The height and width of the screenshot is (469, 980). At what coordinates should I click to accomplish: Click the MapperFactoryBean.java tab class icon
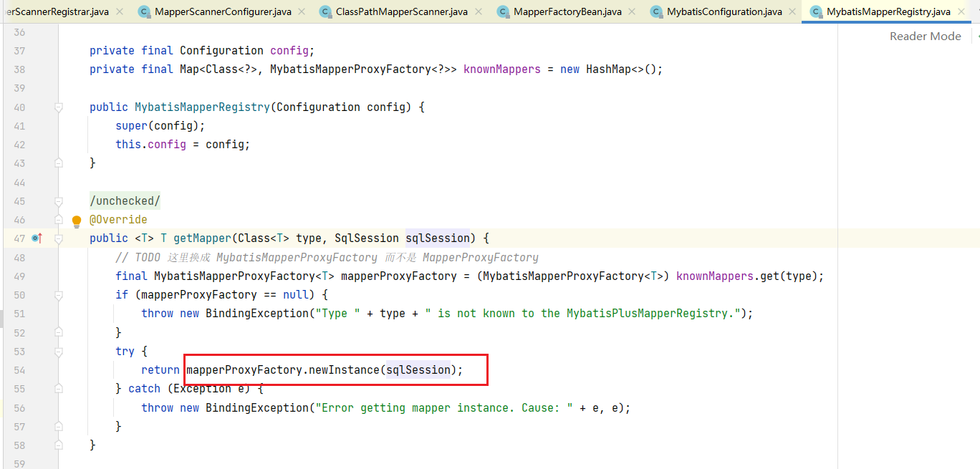point(503,11)
